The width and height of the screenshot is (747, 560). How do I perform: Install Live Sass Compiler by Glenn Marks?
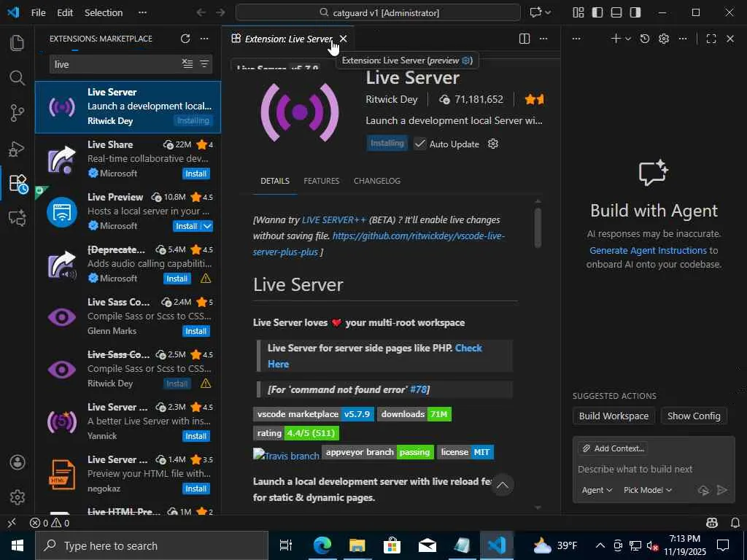point(196,331)
